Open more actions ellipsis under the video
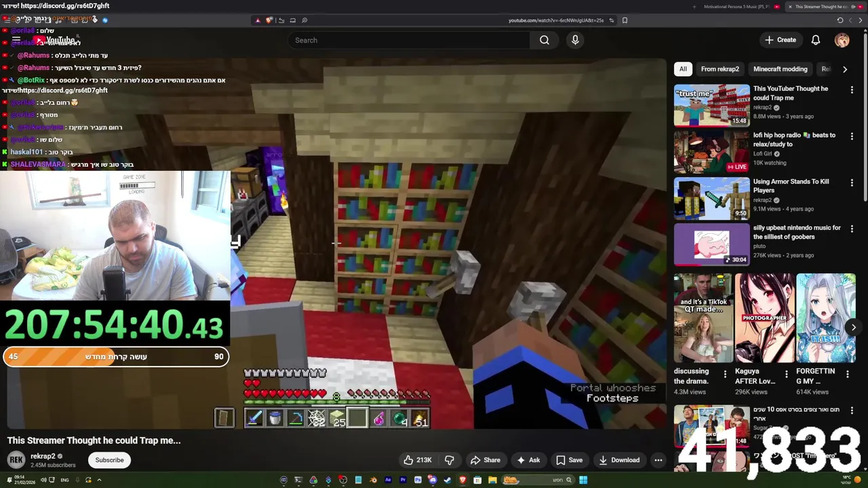This screenshot has width=868, height=488. 658,460
